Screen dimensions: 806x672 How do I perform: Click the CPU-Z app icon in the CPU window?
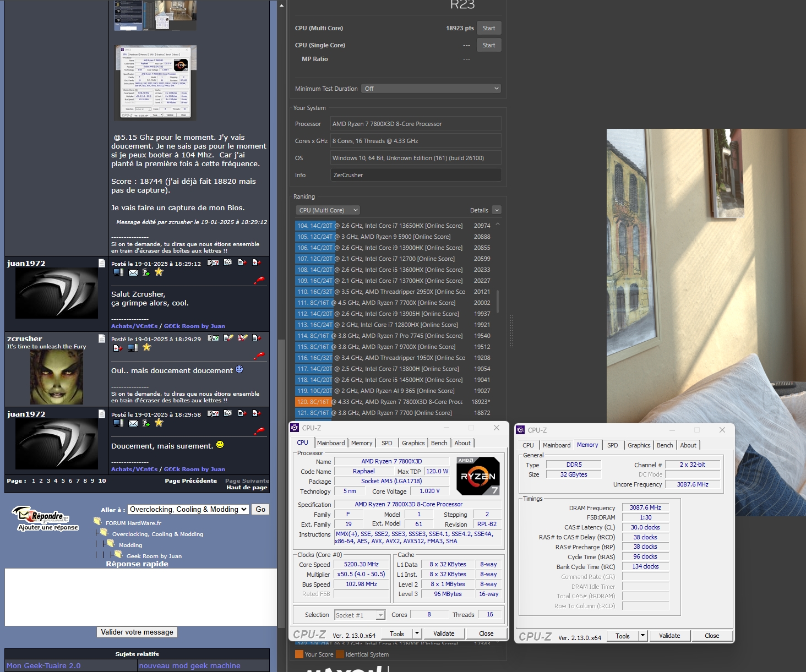click(295, 428)
